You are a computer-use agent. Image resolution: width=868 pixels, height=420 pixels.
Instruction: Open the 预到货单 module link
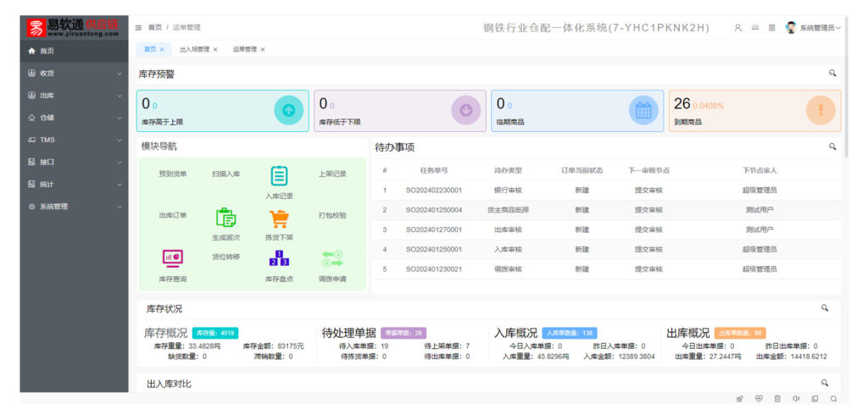(x=173, y=174)
